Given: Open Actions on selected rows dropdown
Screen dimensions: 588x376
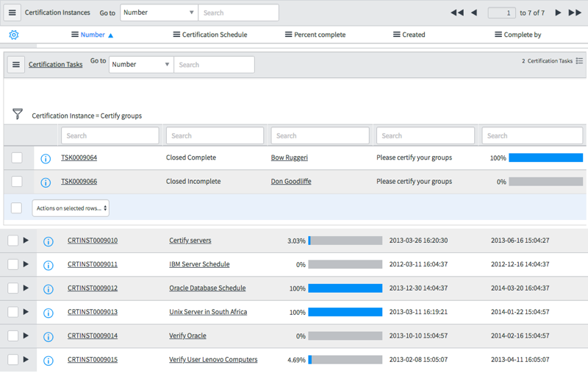Looking at the screenshot, I should [x=71, y=208].
